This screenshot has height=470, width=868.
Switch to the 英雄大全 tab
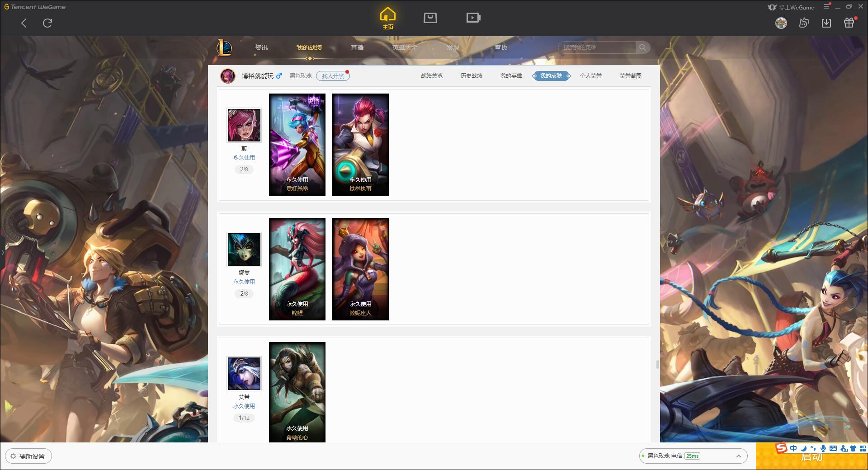click(x=405, y=47)
